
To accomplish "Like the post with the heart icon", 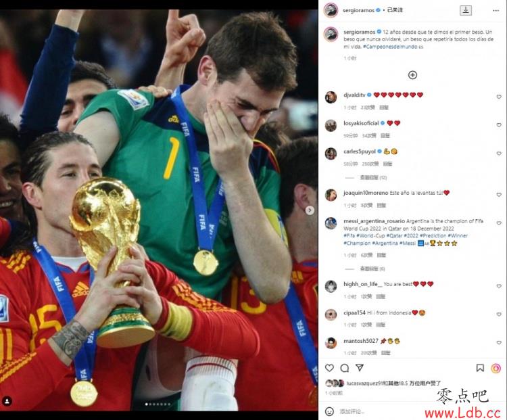I will point(329,368).
